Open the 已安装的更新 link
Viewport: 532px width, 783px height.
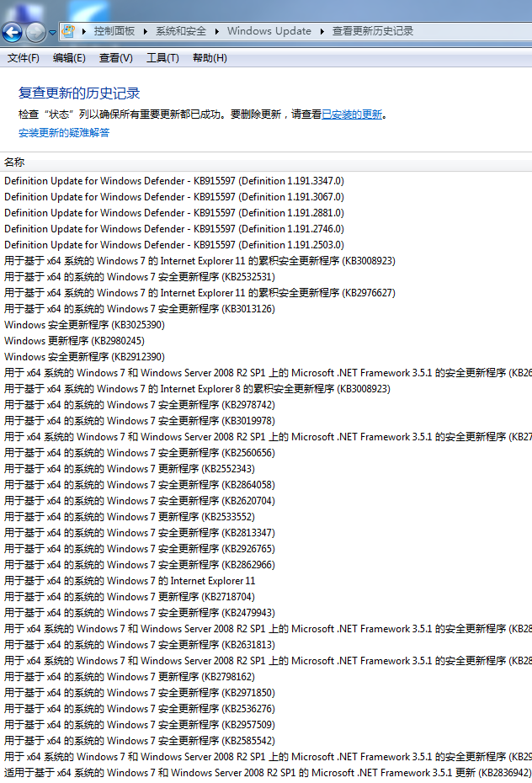[x=352, y=115]
